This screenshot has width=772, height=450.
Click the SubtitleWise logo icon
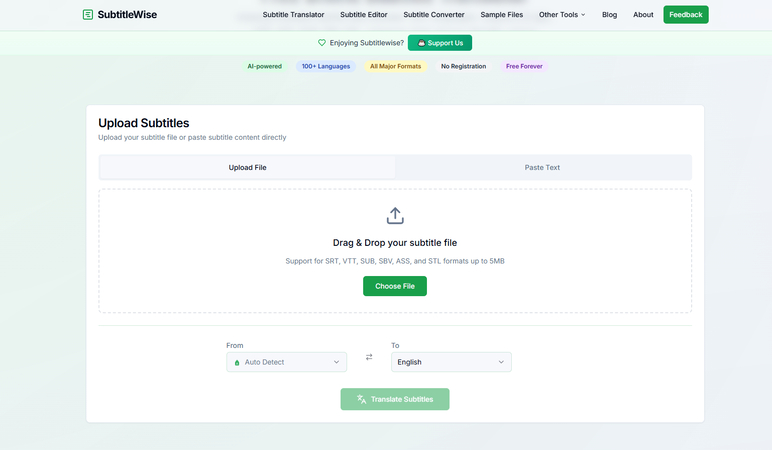point(88,15)
